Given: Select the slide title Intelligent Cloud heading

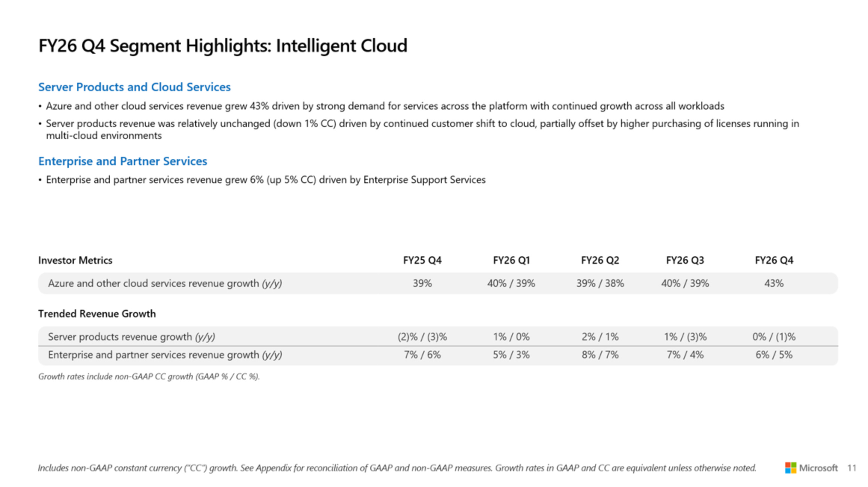Looking at the screenshot, I should tap(223, 46).
